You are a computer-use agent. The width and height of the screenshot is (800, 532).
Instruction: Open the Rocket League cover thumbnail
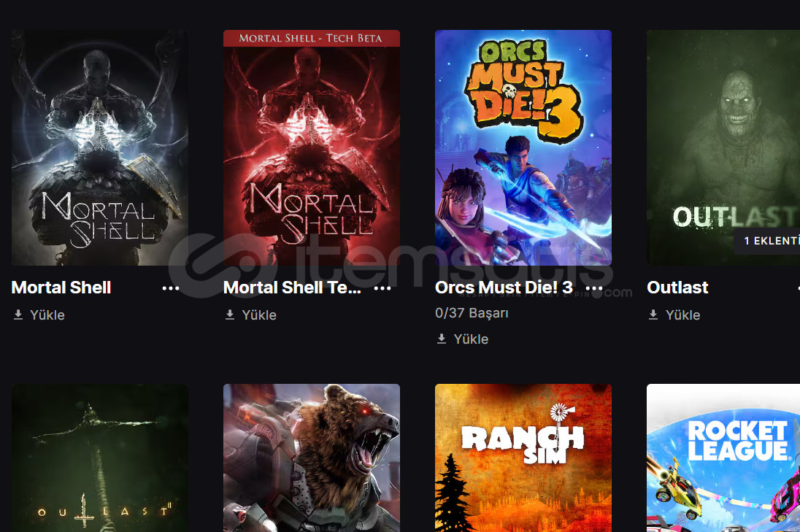[723, 458]
